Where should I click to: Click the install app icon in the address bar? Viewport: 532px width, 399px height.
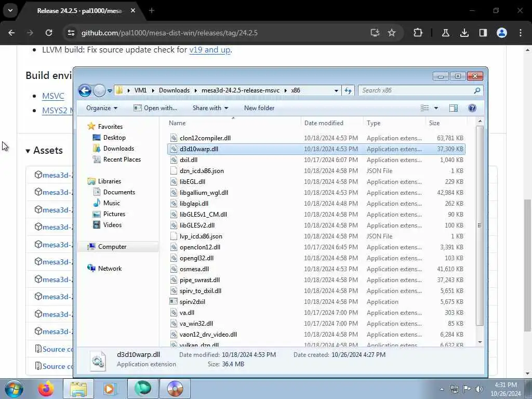coord(375,33)
